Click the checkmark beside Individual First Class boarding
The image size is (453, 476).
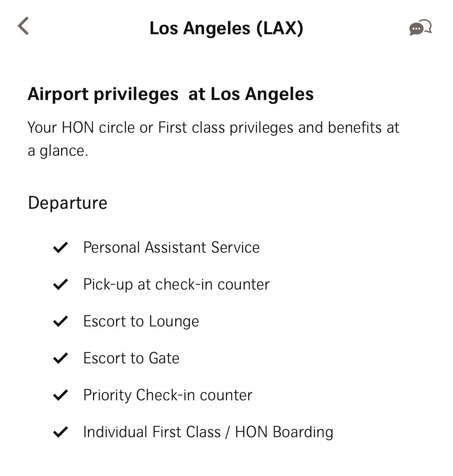60,432
